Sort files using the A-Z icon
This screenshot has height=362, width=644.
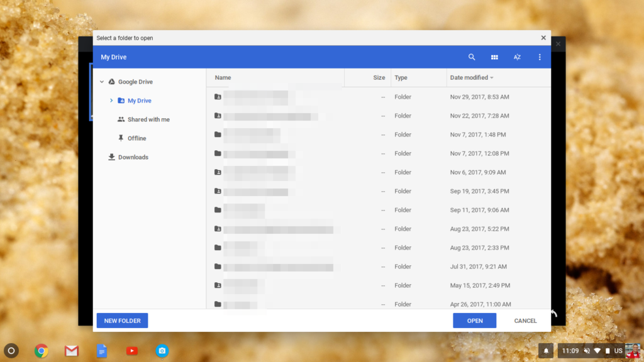(x=517, y=57)
